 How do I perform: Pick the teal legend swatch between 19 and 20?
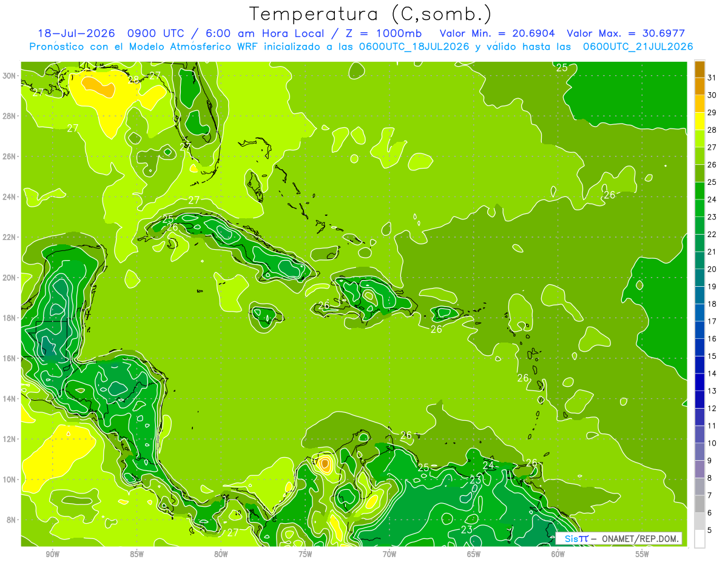[x=699, y=278]
